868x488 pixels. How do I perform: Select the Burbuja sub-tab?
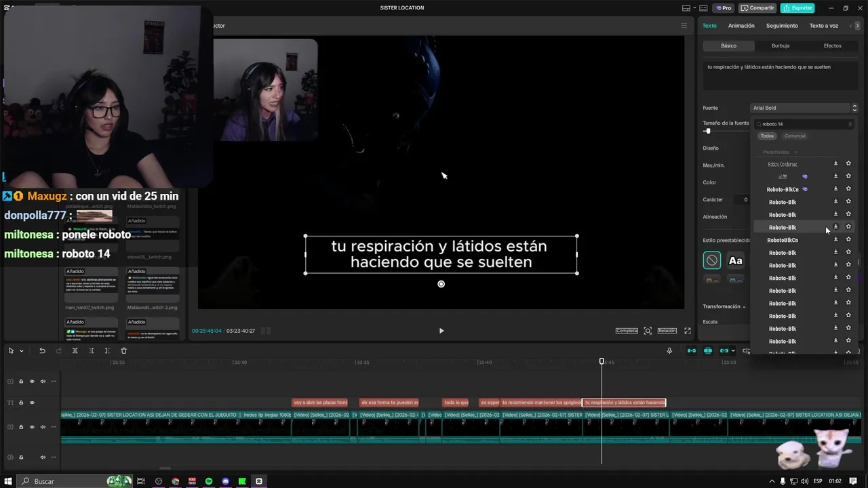[x=781, y=45]
